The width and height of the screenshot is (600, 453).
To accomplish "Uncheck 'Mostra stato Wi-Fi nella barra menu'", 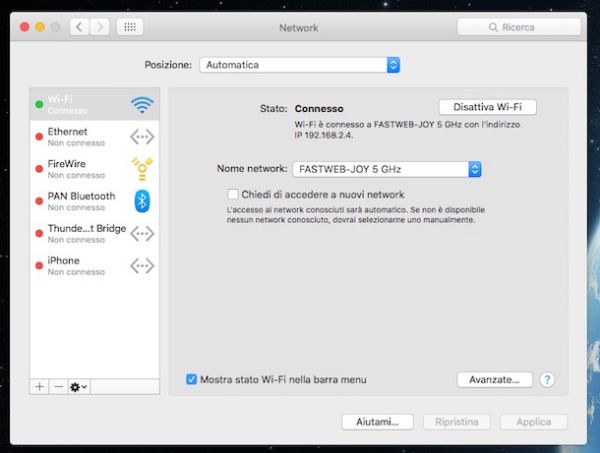I will [x=192, y=380].
